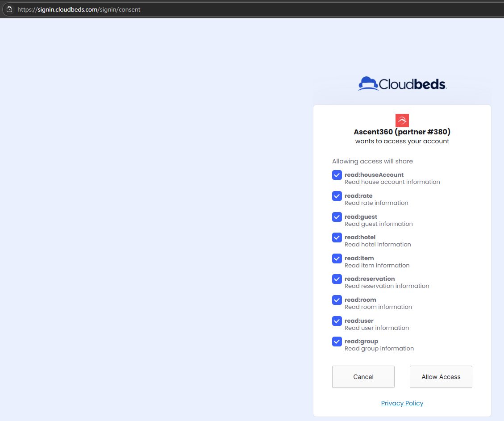Viewport: 504px width, 421px height.
Task: Open the Privacy Policy link
Action: click(402, 403)
